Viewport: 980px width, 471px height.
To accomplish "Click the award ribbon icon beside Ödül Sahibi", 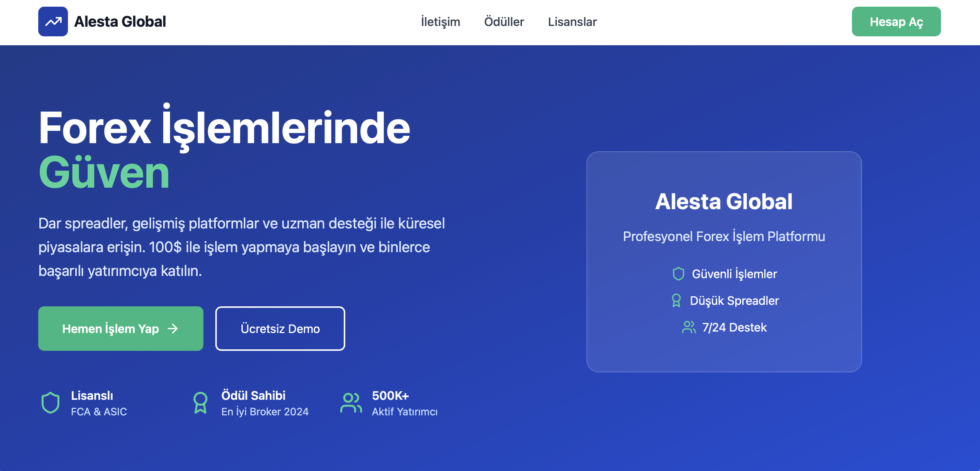I will coord(200,402).
